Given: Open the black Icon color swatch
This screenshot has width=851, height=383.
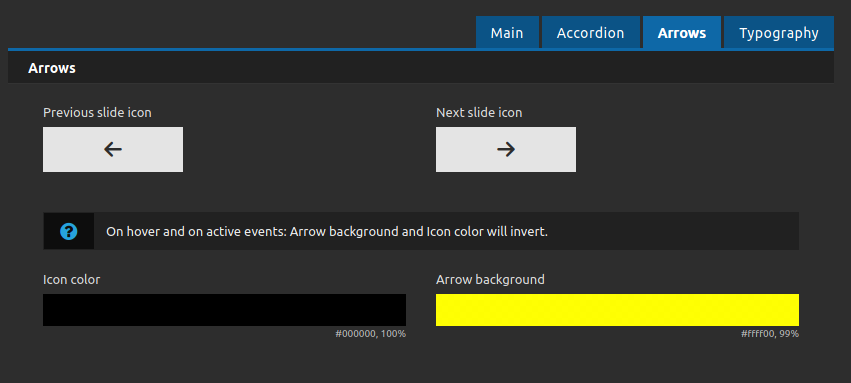Looking at the screenshot, I should 224,310.
